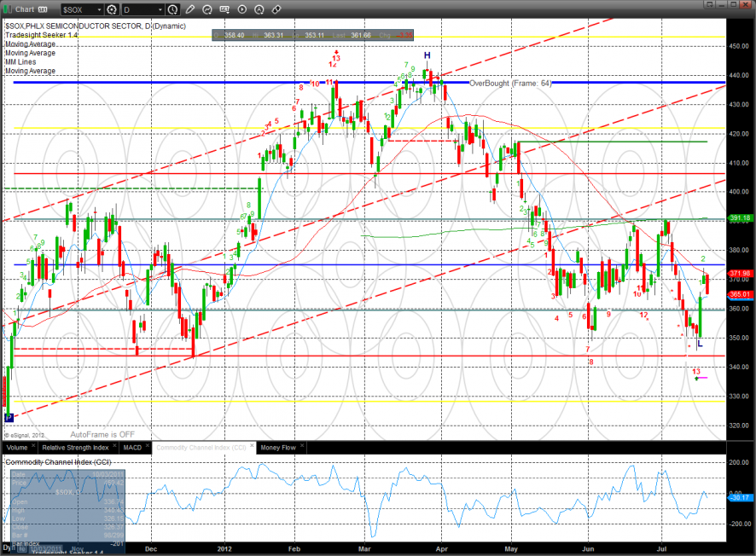Open the MACD indicator tab
The width and height of the screenshot is (756, 556).
click(x=132, y=447)
